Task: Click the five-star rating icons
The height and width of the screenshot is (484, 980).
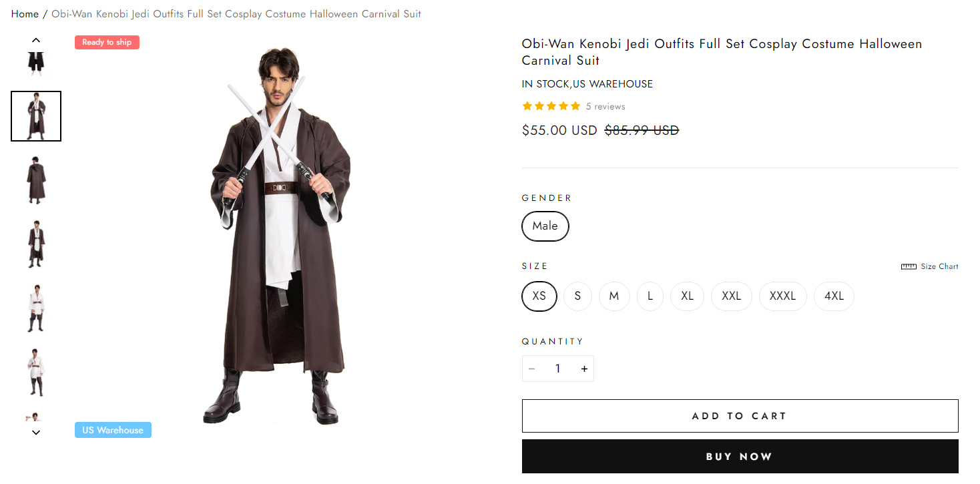Action: [551, 106]
